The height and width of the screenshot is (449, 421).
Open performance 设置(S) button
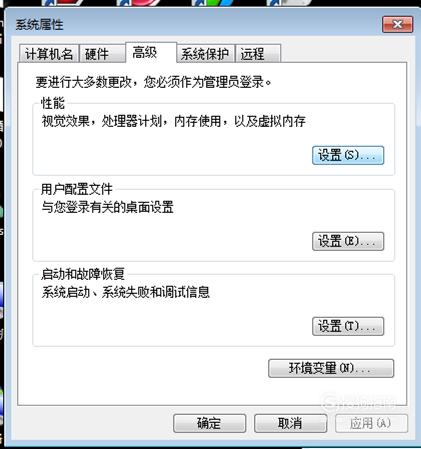coord(348,155)
